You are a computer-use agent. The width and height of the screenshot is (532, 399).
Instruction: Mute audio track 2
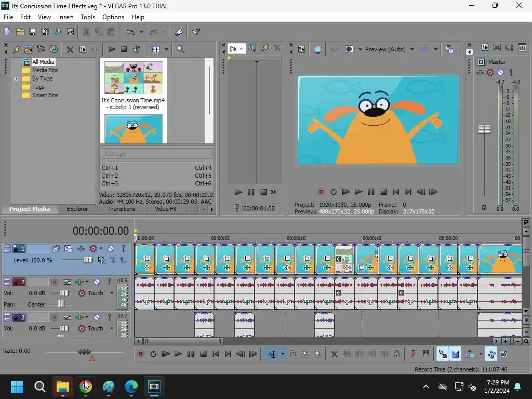coord(97,282)
